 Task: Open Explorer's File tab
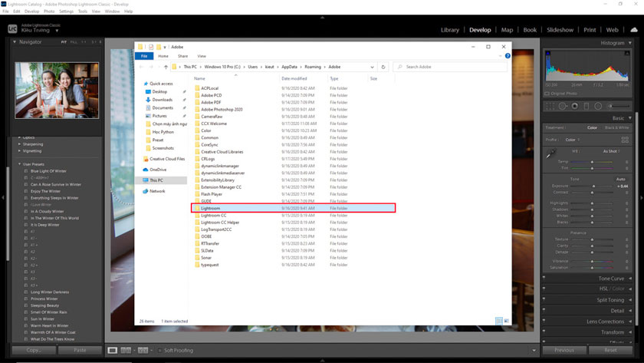pyautogui.click(x=144, y=56)
